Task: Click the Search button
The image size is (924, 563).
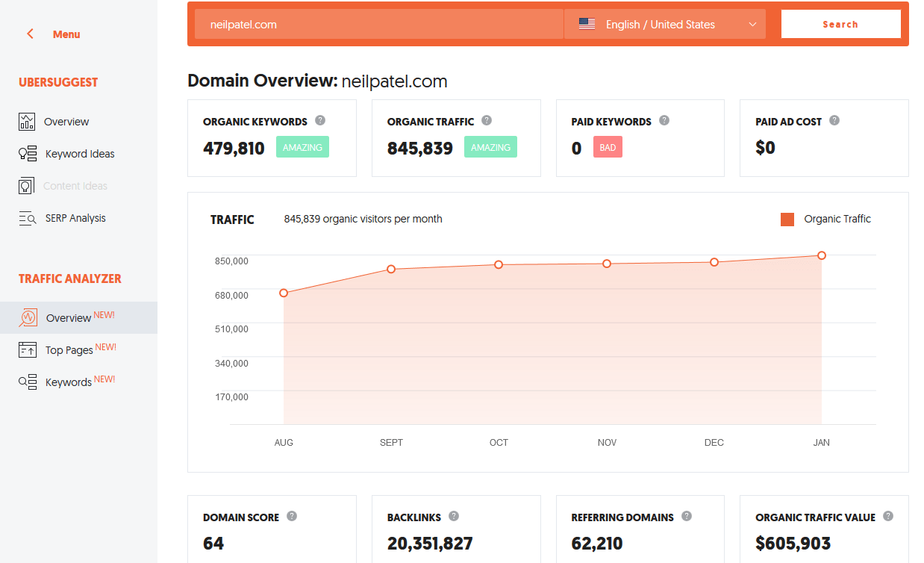Action: tap(840, 24)
